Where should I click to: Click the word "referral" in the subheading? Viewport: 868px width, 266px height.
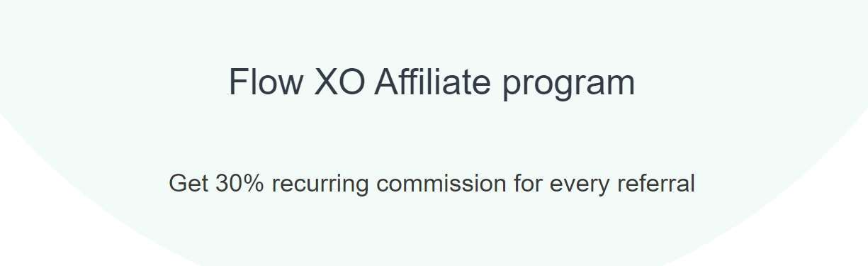point(656,184)
